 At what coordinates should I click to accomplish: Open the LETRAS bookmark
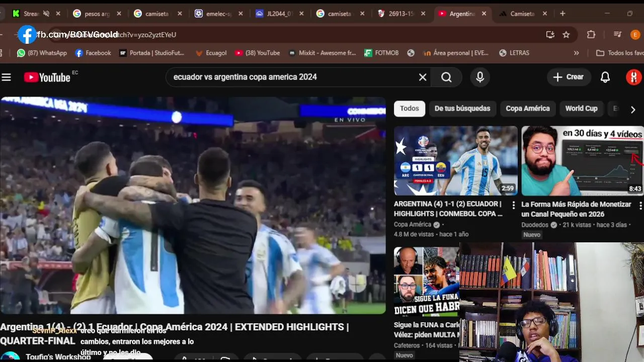point(514,53)
